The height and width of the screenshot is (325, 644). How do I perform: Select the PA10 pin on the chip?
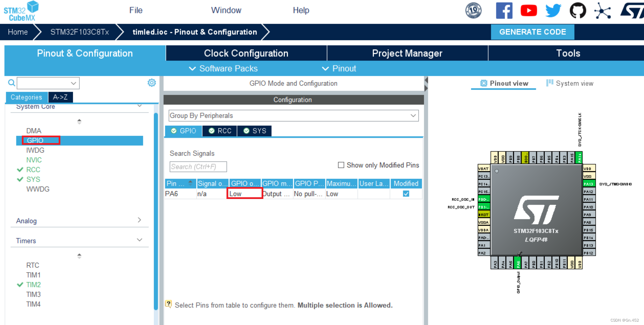pos(589,207)
